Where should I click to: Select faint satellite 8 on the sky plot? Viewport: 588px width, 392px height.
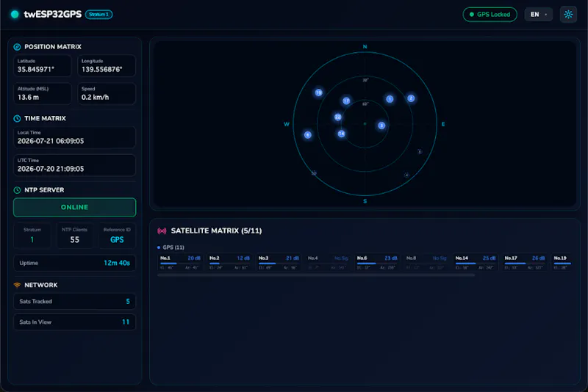[420, 152]
